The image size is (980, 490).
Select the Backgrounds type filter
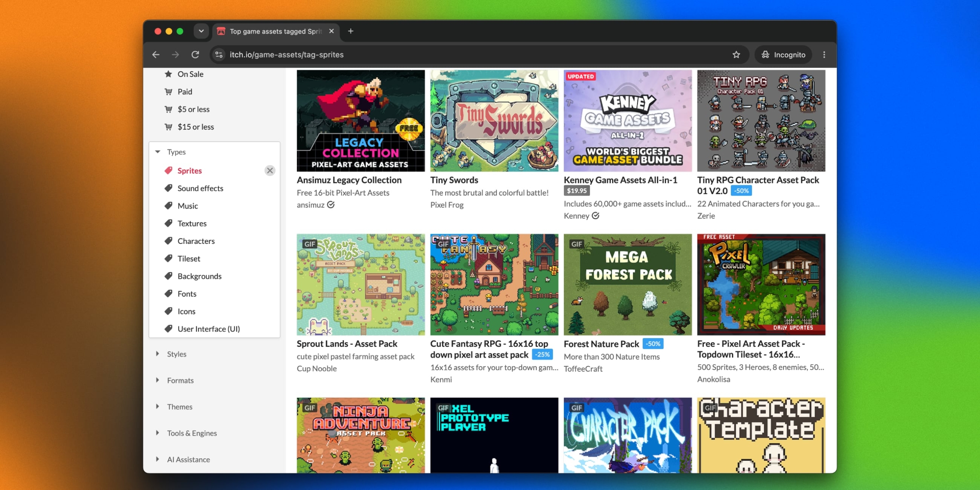pos(199,276)
